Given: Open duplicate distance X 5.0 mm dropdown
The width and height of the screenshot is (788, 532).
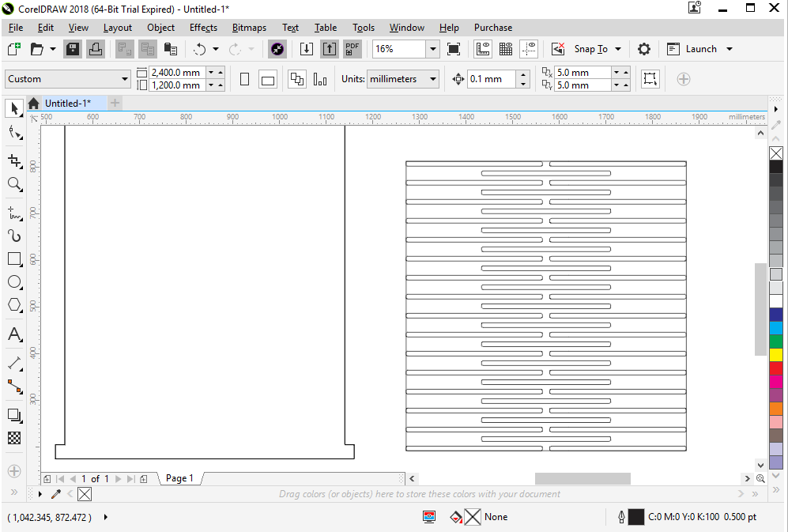Looking at the screenshot, I should click(616, 73).
